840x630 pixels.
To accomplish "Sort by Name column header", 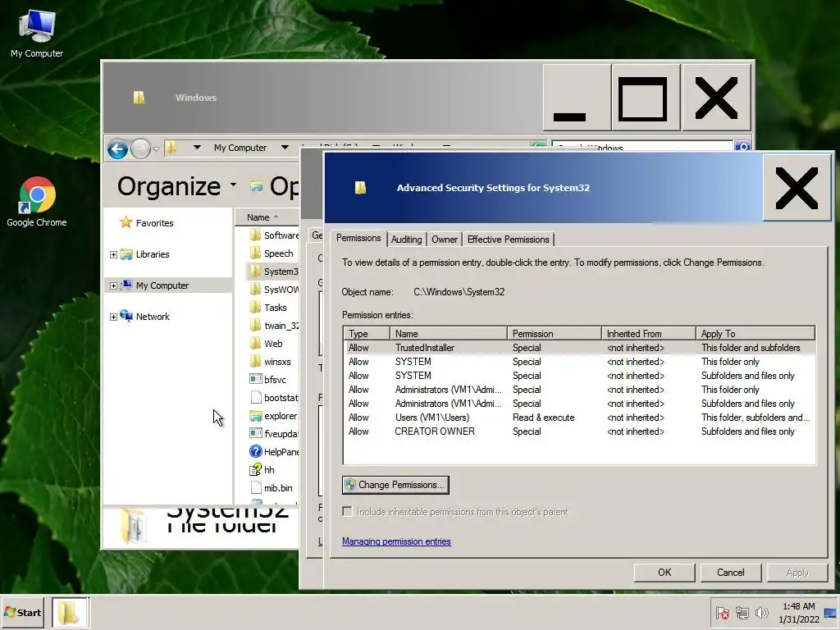I will click(267, 217).
